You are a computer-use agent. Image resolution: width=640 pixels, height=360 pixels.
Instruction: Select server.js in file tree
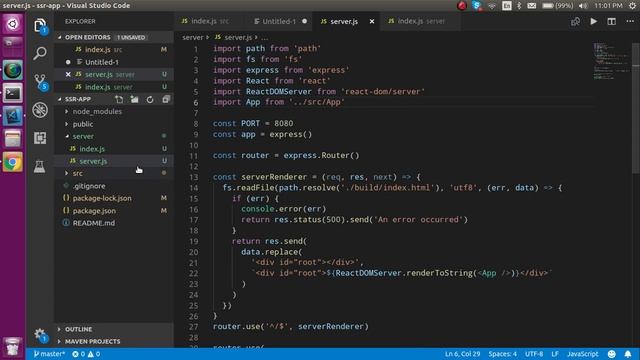[93, 161]
